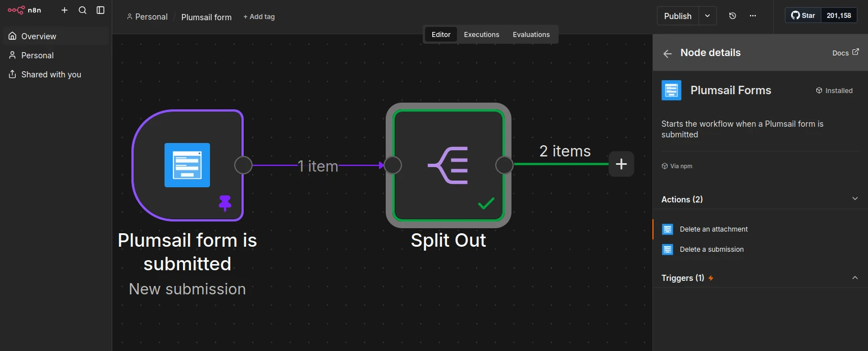Click pinned data icon on trigger node
The image size is (868, 351).
[225, 203]
